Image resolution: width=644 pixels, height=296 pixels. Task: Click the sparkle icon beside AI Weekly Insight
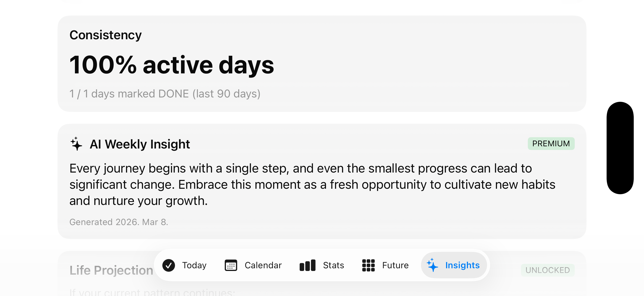click(76, 144)
